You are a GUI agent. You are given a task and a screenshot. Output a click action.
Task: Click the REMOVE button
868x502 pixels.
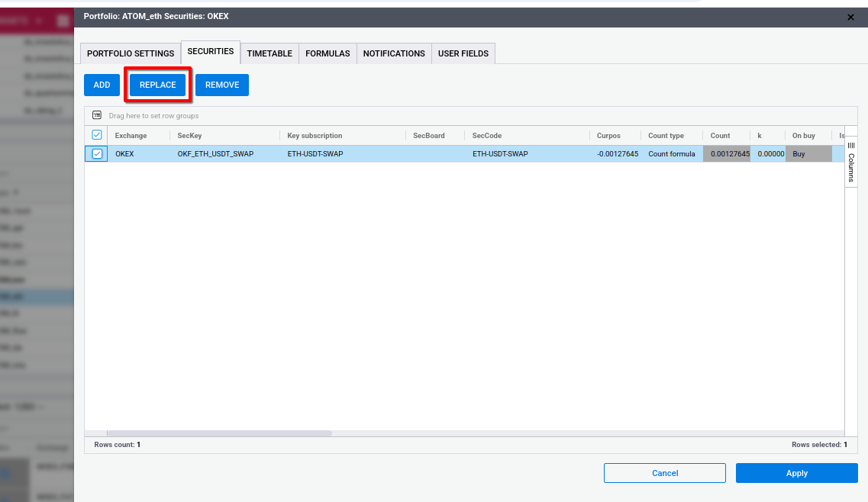coord(222,85)
